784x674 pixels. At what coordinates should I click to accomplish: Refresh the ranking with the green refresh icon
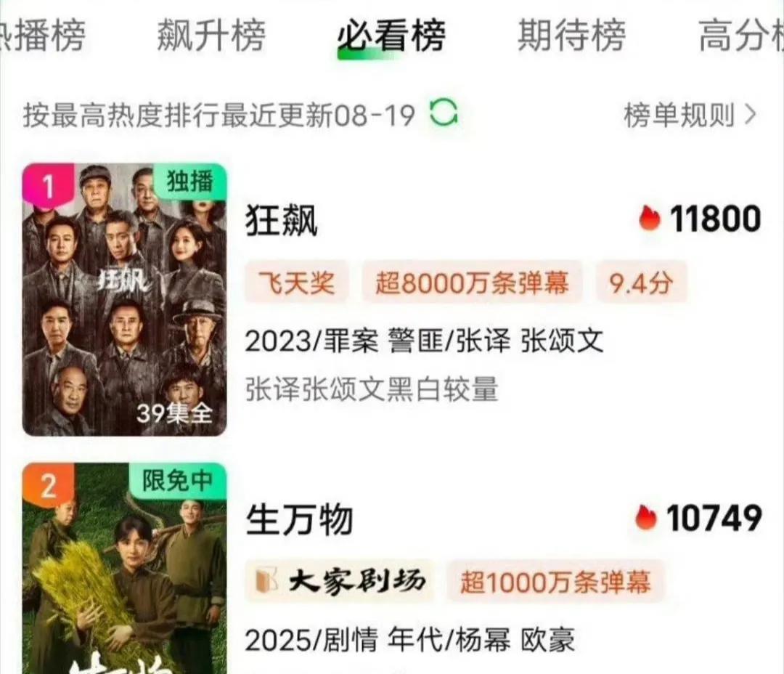click(444, 113)
